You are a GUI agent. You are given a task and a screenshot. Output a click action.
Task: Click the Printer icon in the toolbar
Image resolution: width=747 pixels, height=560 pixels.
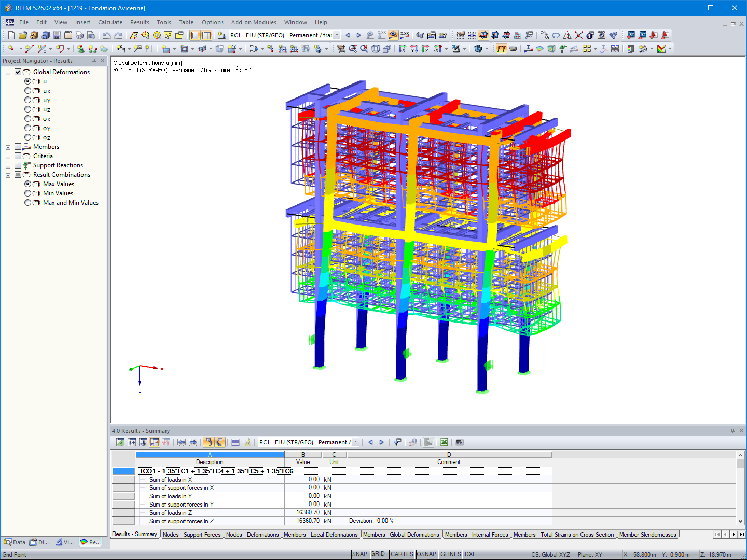(79, 35)
